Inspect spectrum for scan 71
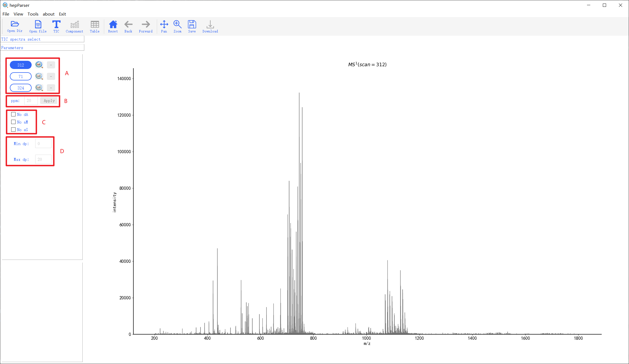Screen dimensions: 629x364 (39, 76)
